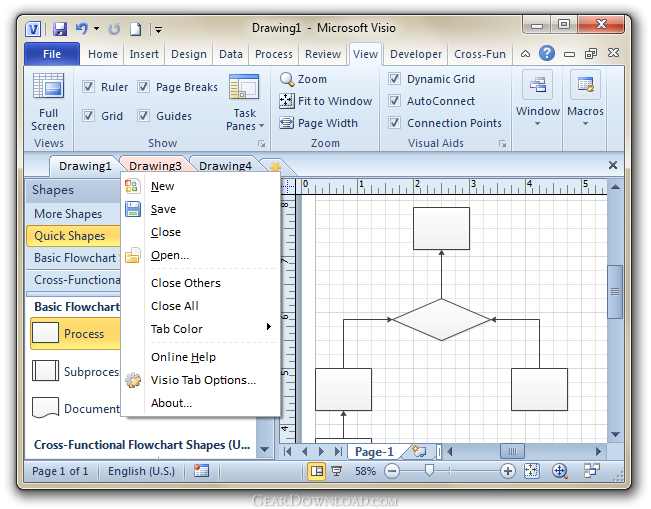Expand the Task Panes dropdown arrow
The width and height of the screenshot is (651, 509).
point(262,126)
